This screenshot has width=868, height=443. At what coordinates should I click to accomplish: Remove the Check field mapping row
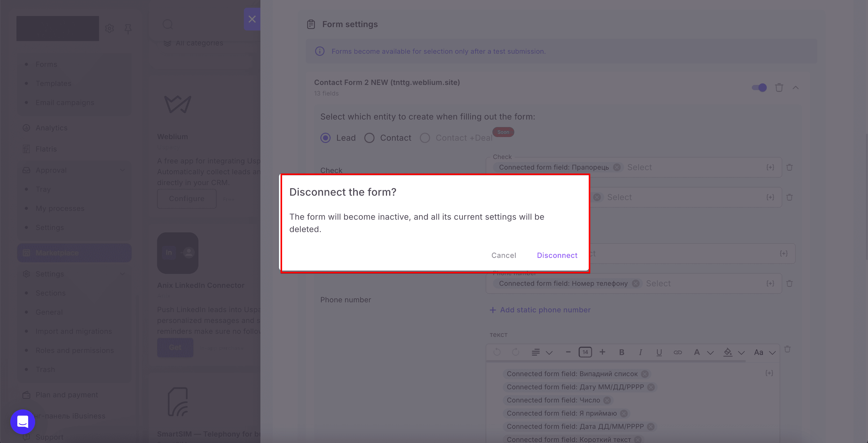point(789,167)
